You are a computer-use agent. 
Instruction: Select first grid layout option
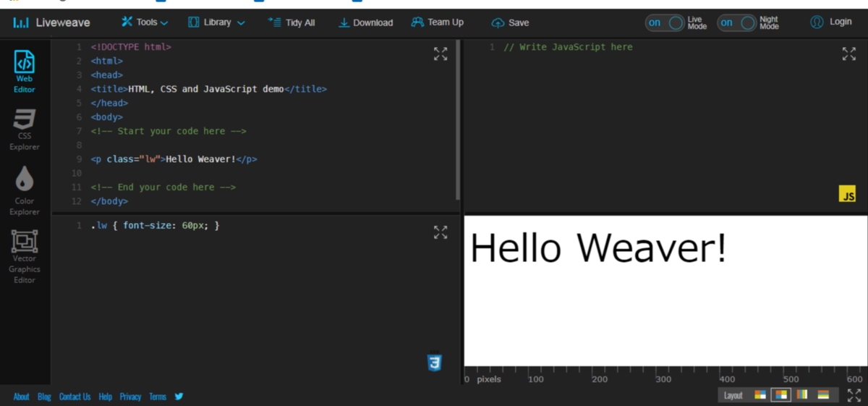(x=760, y=395)
